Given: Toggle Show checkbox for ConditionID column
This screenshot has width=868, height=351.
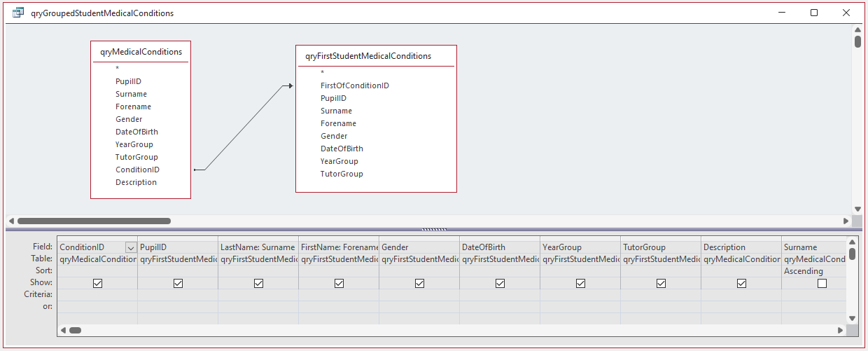Looking at the screenshot, I should [x=97, y=284].
